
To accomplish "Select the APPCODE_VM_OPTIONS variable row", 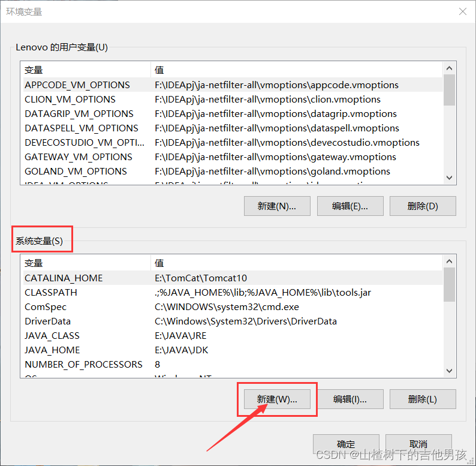I will coord(233,85).
